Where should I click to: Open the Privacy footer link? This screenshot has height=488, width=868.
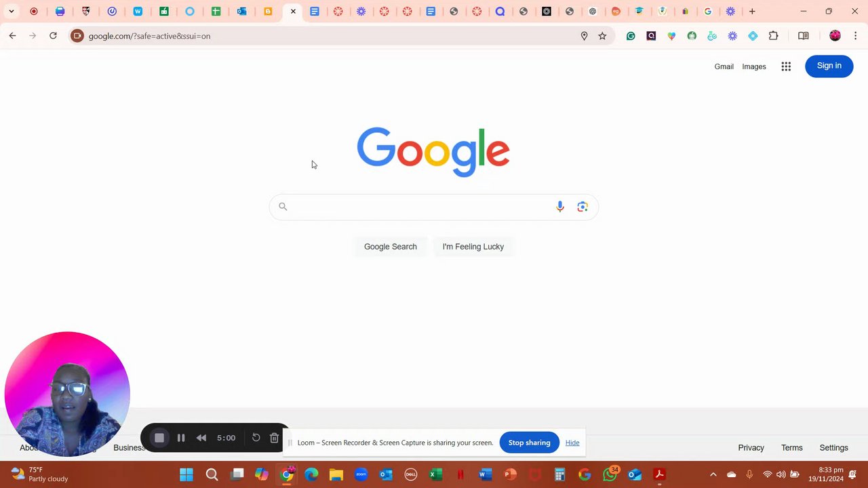coord(751,448)
